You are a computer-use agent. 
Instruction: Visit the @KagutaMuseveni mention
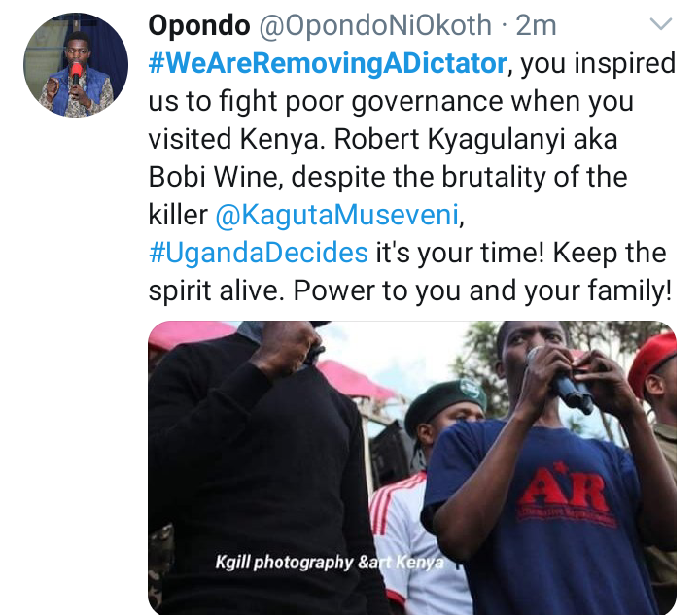pos(337,215)
